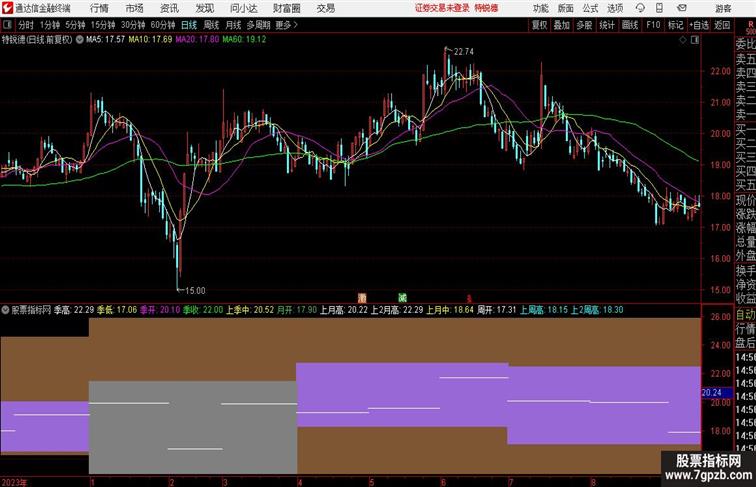Click the Tongdaxin red logo icon
The image size is (756, 487).
click(7, 8)
